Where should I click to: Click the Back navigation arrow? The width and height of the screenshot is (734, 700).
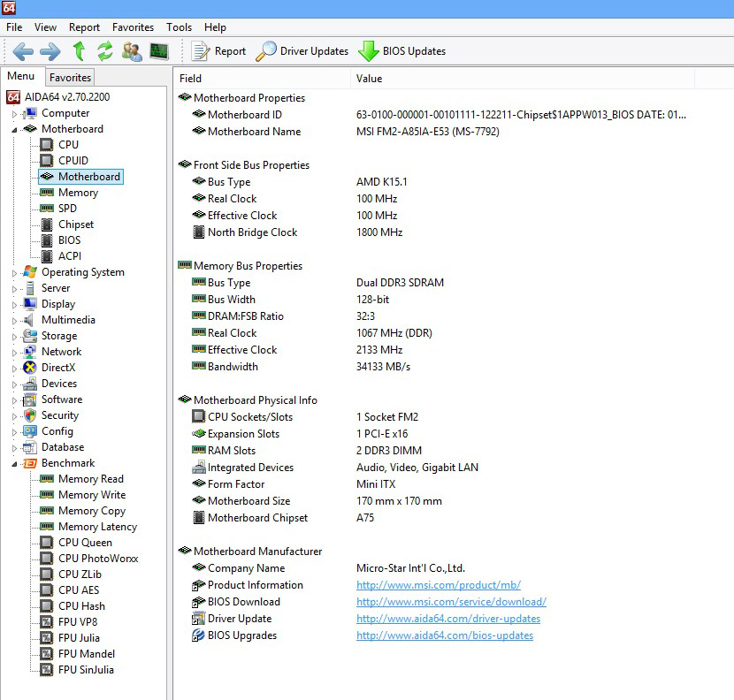(23, 51)
